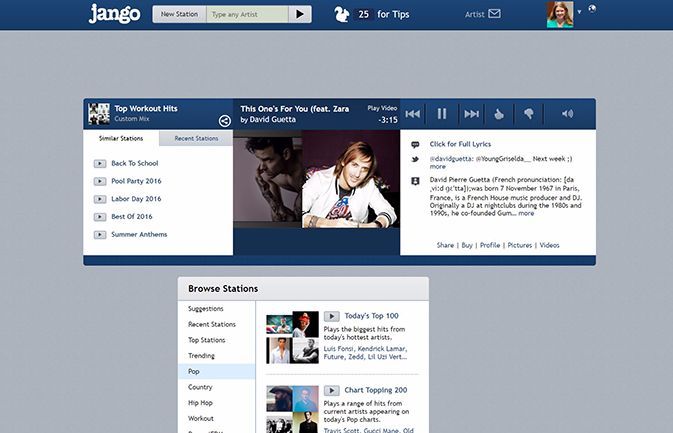Screen dimensions: 673x433
Task: Switch to Similar Stations tab
Action: tap(121, 138)
